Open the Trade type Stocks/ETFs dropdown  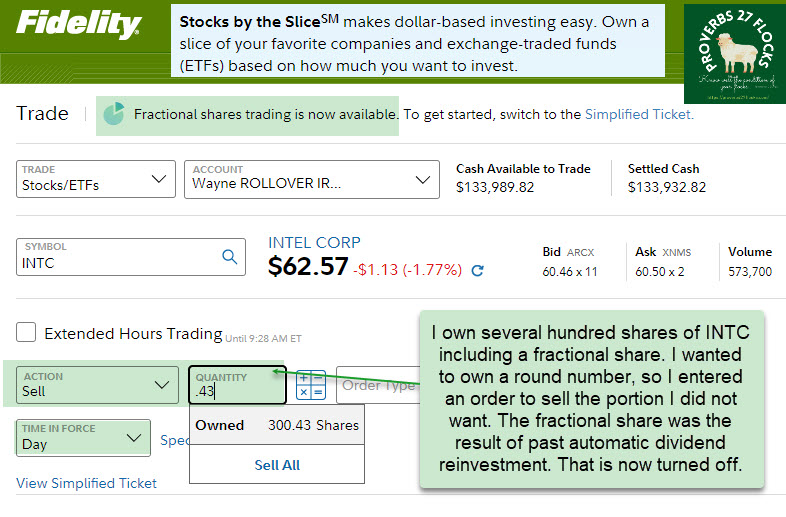[96, 179]
